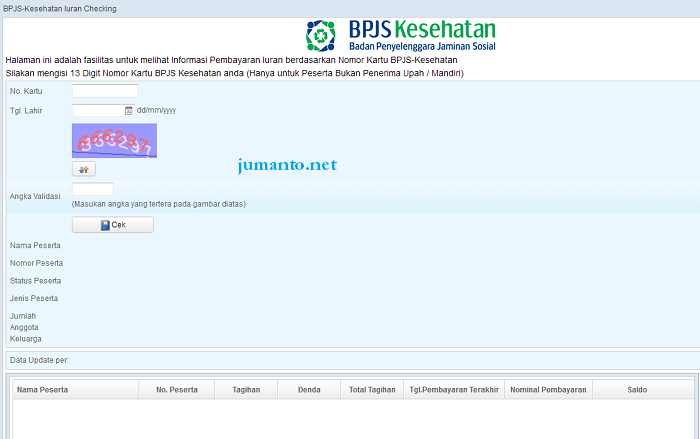Screen dimensions: 700x439
Task: Click the Masukan angka captcha hint text
Action: coord(158,204)
